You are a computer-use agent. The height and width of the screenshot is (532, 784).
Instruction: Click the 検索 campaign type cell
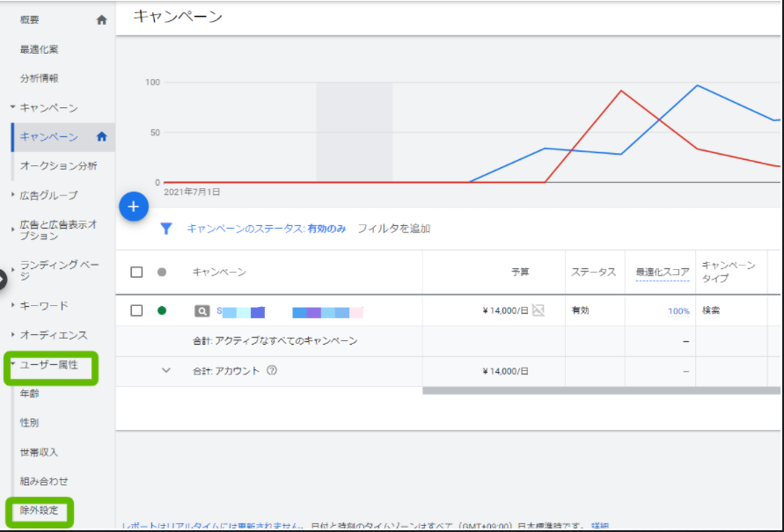(x=710, y=310)
